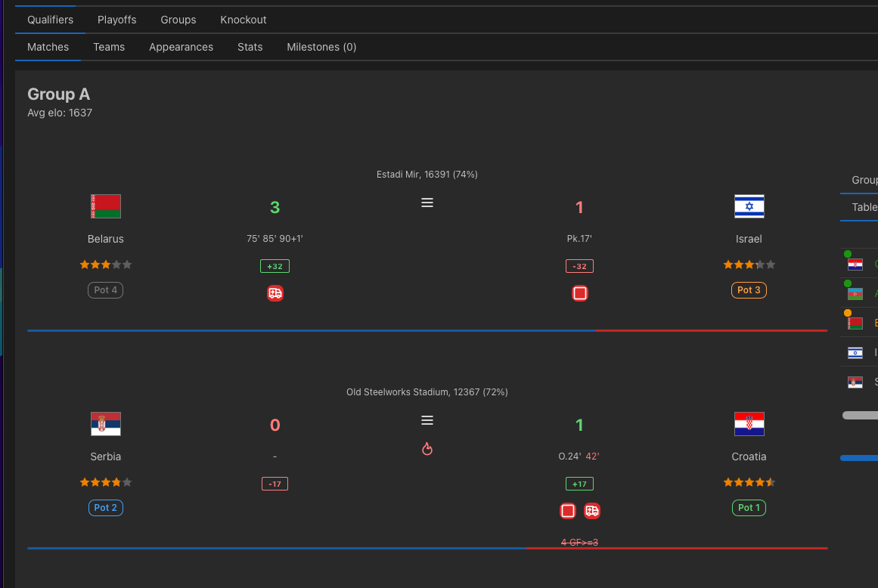Screen dimensions: 878x588
Task: Open the Milestones (0) tab
Action: point(321,47)
